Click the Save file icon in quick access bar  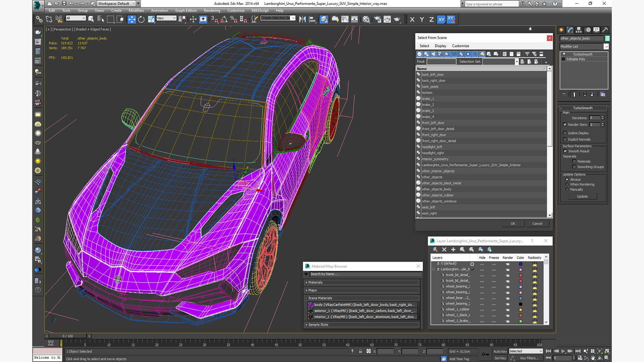pyautogui.click(x=64, y=4)
